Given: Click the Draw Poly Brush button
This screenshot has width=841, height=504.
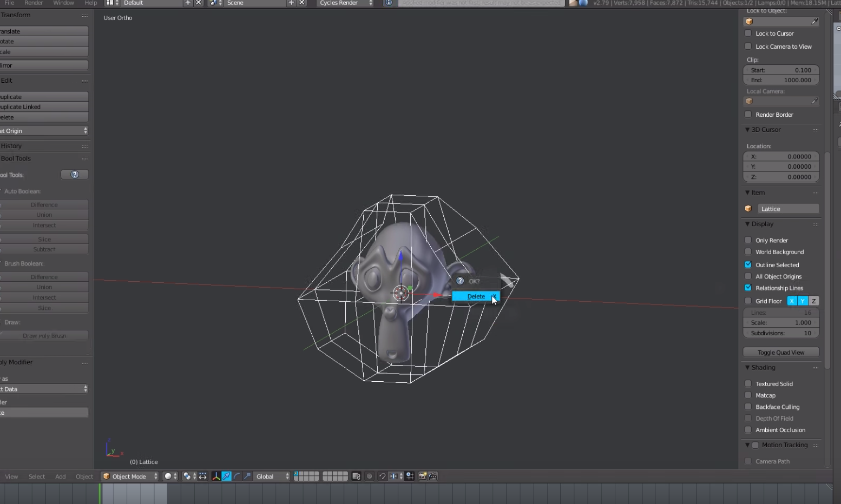Looking at the screenshot, I should 44,336.
